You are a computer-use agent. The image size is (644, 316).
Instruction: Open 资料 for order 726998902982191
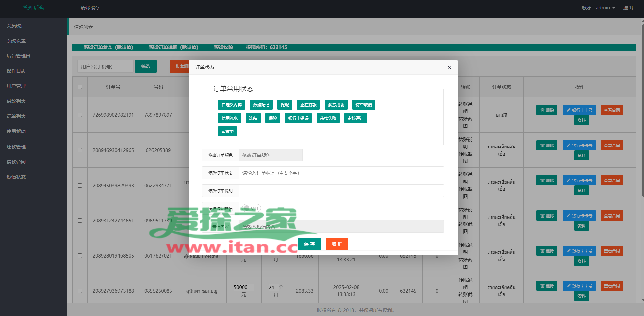[x=581, y=120]
